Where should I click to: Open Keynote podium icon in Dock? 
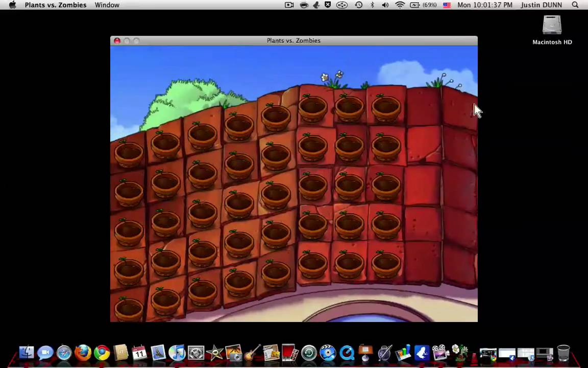coord(365,353)
